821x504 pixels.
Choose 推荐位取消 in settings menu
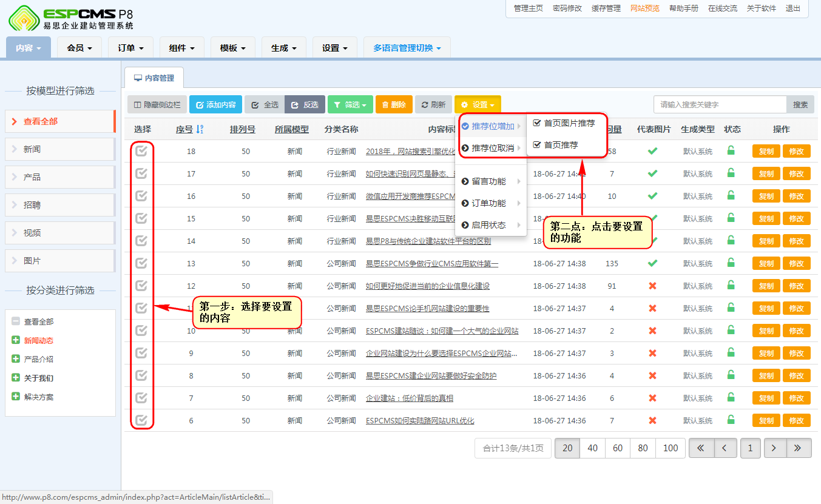point(491,148)
